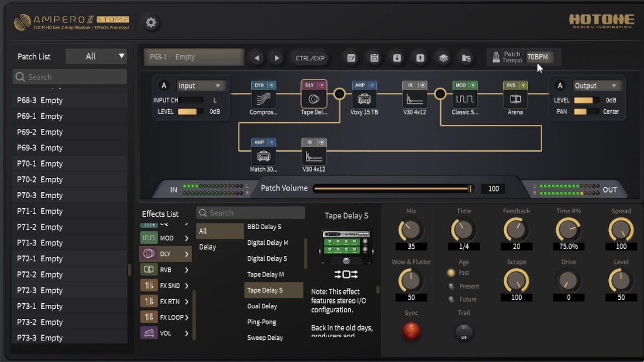Toggle the Trail on/off switch
Screen dimensions: 644x362
(464, 331)
